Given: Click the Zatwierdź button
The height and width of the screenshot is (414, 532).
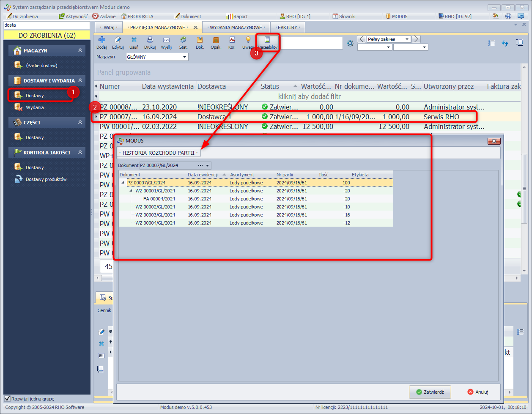Looking at the screenshot, I should coord(430,392).
